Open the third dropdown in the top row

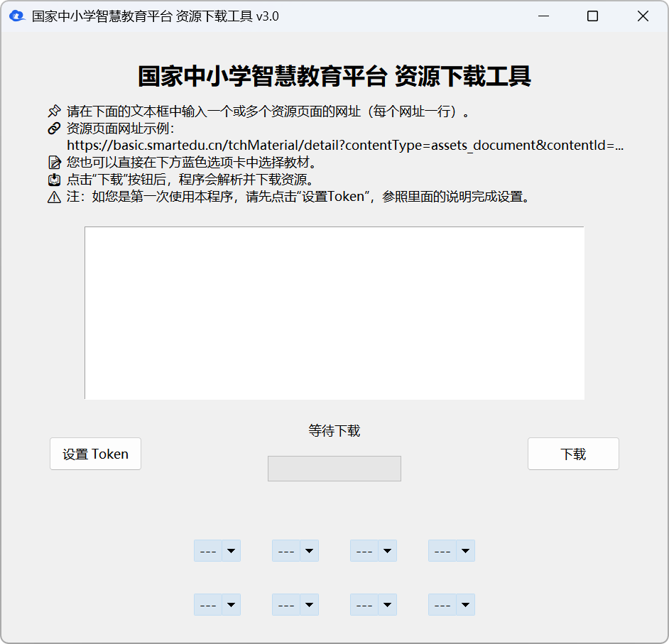[x=373, y=550]
